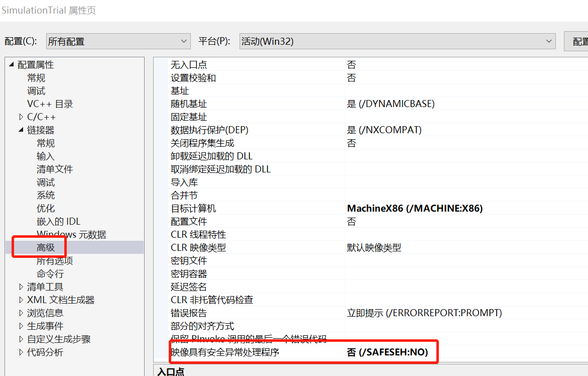Expand the 生成事件 node
This screenshot has height=376, width=588.
point(21,326)
